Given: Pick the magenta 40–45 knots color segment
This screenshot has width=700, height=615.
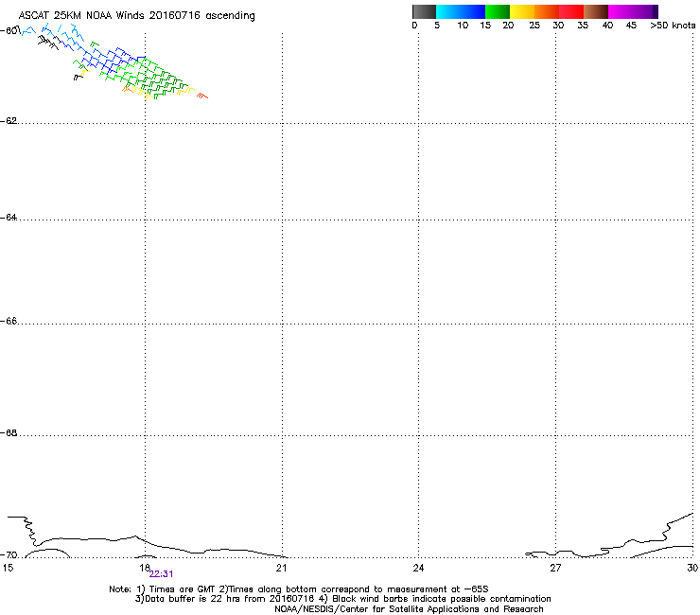Looking at the screenshot, I should (x=621, y=11).
